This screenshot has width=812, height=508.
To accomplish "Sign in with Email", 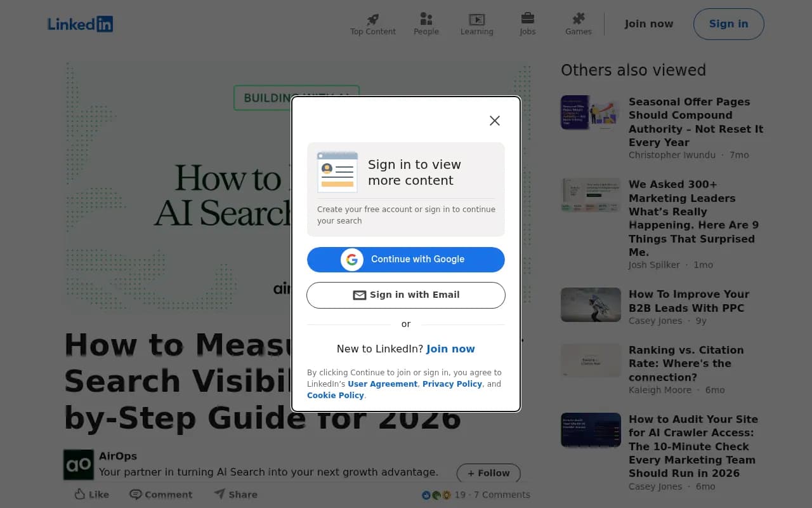I will coord(406,295).
